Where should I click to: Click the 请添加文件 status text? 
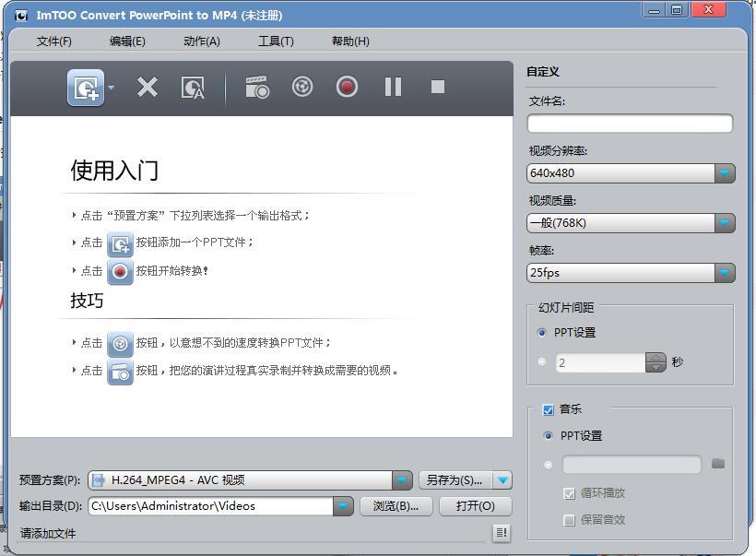(x=48, y=533)
